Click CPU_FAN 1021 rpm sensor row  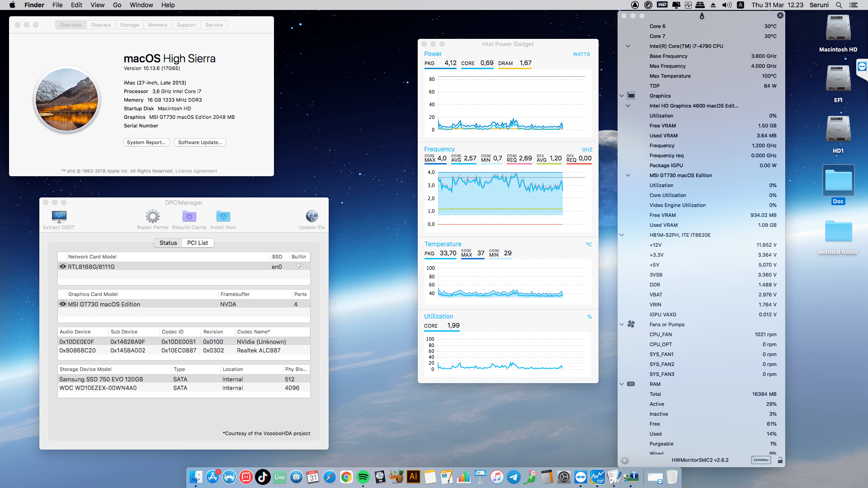[712, 334]
